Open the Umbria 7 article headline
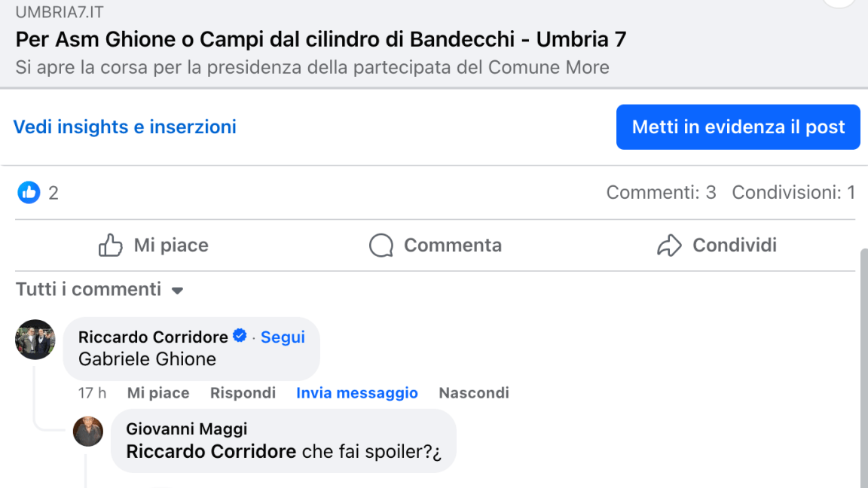The image size is (868, 488). pyautogui.click(x=321, y=39)
